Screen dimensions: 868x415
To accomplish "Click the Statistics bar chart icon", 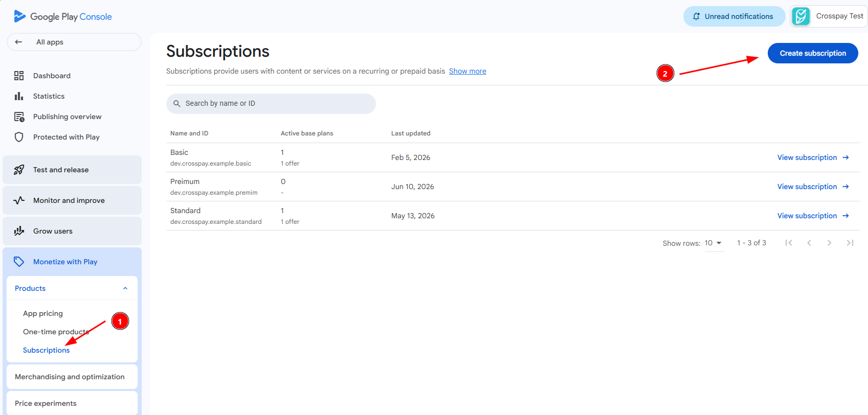I will click(19, 96).
